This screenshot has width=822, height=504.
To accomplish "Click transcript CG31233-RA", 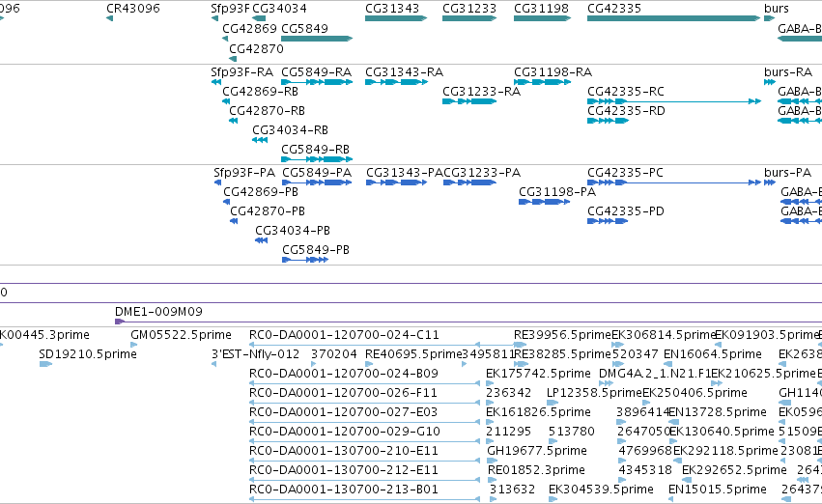I will point(469,101).
